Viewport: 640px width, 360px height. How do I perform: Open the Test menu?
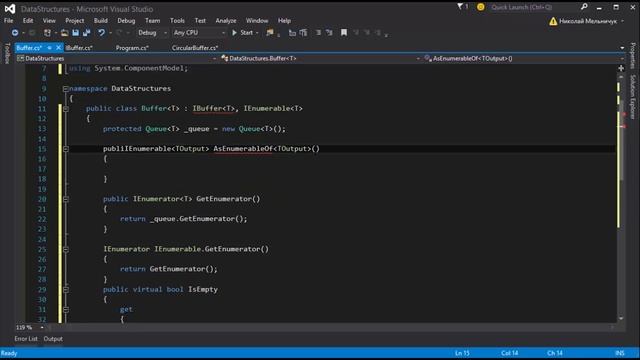200,20
